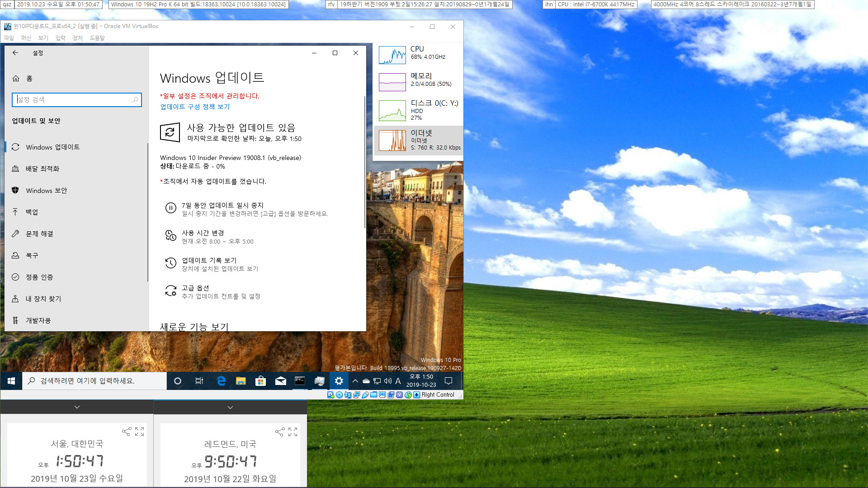This screenshot has height=488, width=868.
Task: Open VirtualBox 머신 menu
Action: pyautogui.click(x=26, y=38)
